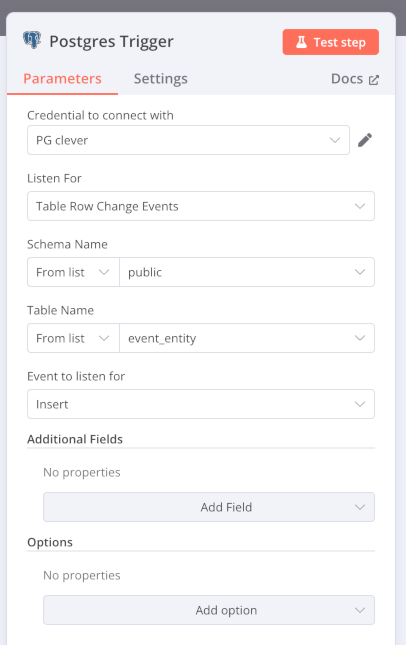Click No properties text under Additional Fields
Screen dimensions: 406x645
pyautogui.click(x=82, y=472)
